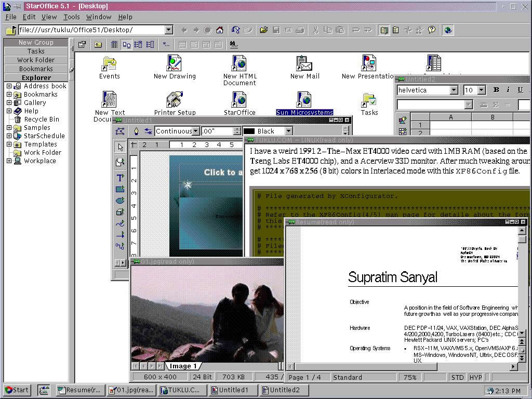Open the New Presentation desktop icon
Screen dimensions: 532x399
368,67
